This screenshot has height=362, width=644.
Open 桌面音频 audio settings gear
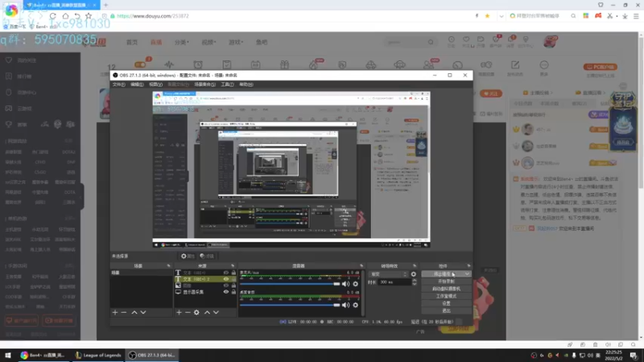pyautogui.click(x=356, y=305)
